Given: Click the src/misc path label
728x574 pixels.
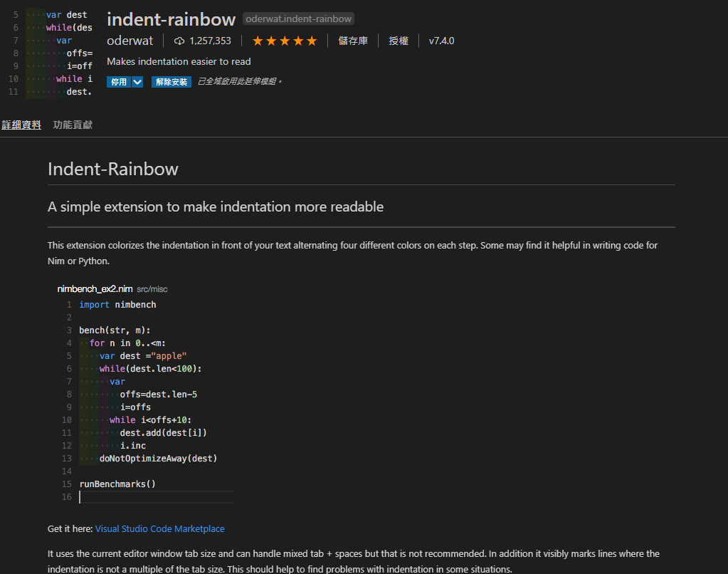Looking at the screenshot, I should point(152,289).
